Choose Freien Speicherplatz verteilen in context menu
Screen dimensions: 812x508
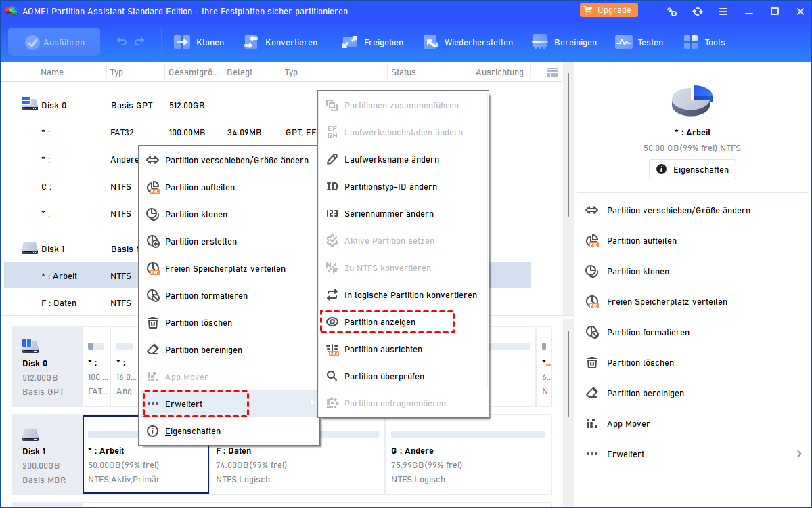pos(229,269)
